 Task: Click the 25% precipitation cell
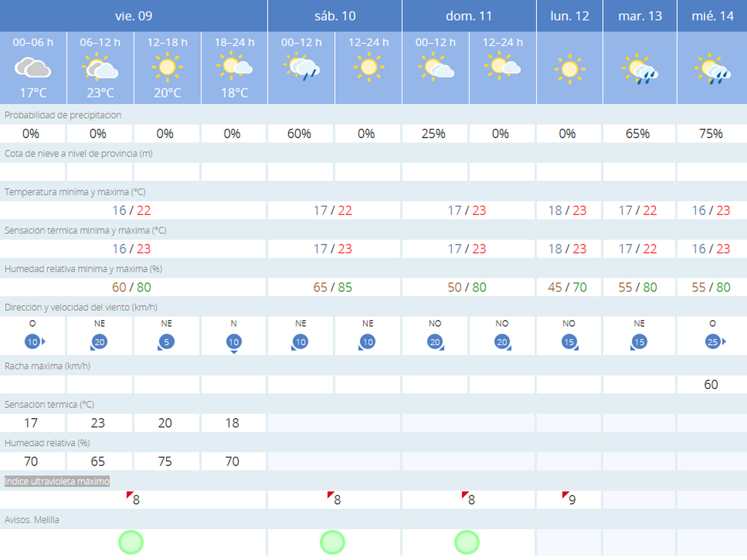433,133
